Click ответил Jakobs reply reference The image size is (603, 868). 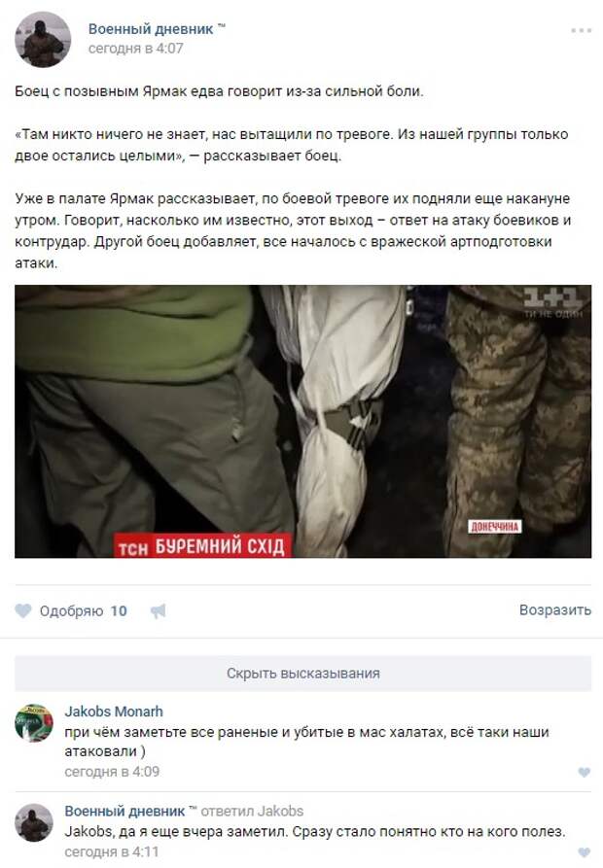(252, 811)
